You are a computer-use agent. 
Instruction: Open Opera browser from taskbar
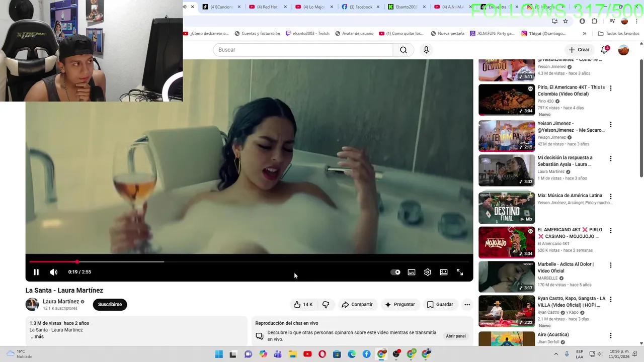tap(323, 354)
